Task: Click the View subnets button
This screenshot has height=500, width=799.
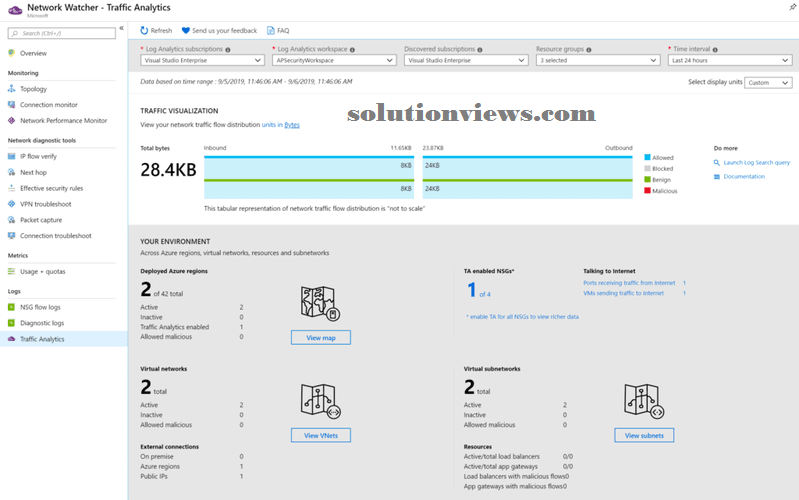Action: pyautogui.click(x=644, y=435)
